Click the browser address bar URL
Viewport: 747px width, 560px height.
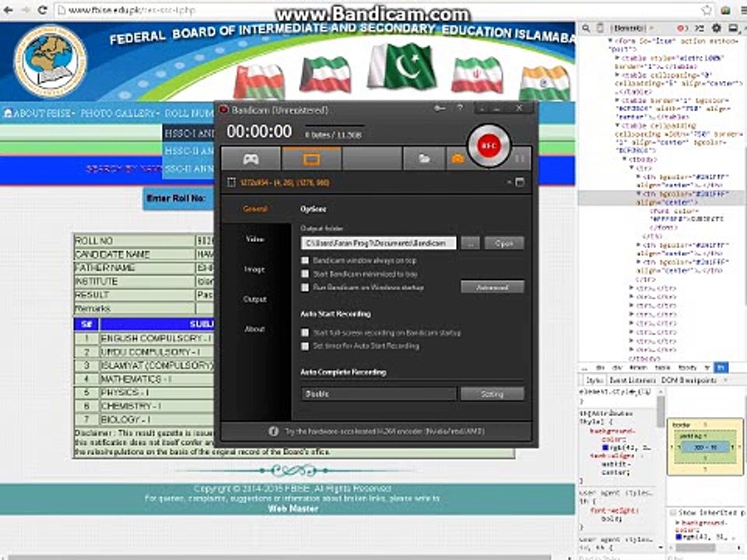(132, 10)
